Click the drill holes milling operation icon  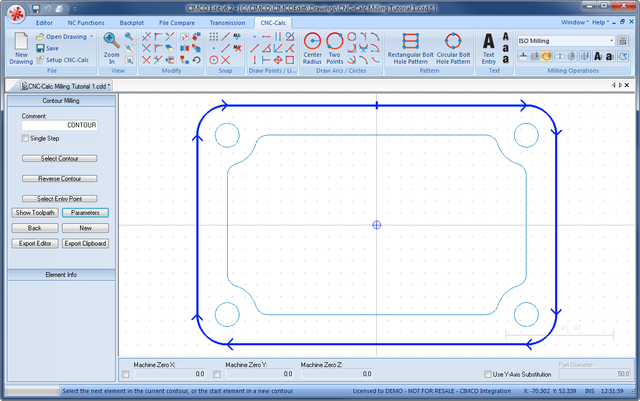point(559,56)
